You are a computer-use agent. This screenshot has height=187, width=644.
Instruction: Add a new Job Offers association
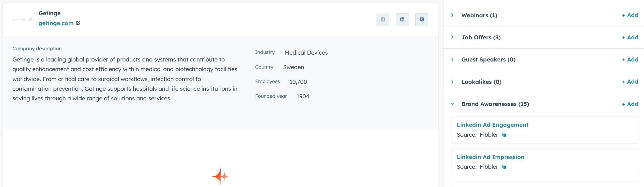(x=630, y=37)
